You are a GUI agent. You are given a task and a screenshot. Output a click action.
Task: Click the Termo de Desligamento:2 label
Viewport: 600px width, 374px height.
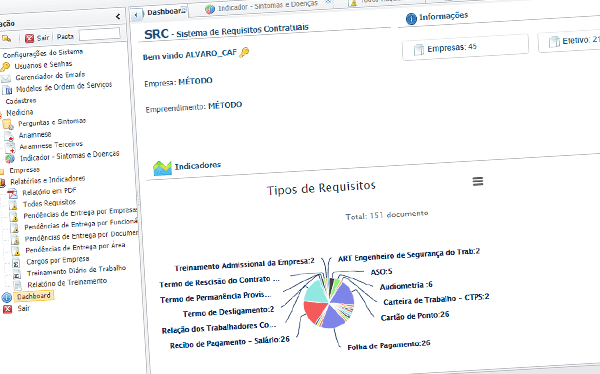(x=228, y=311)
